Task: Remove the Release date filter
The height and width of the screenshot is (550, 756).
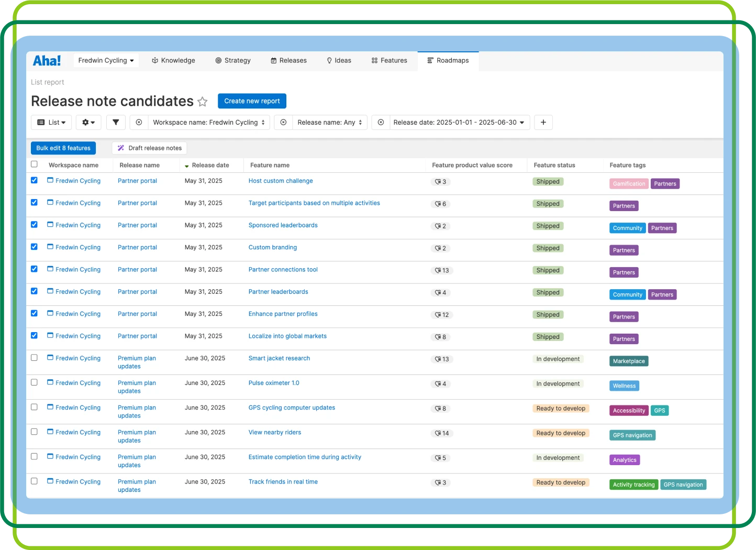Action: tap(381, 123)
